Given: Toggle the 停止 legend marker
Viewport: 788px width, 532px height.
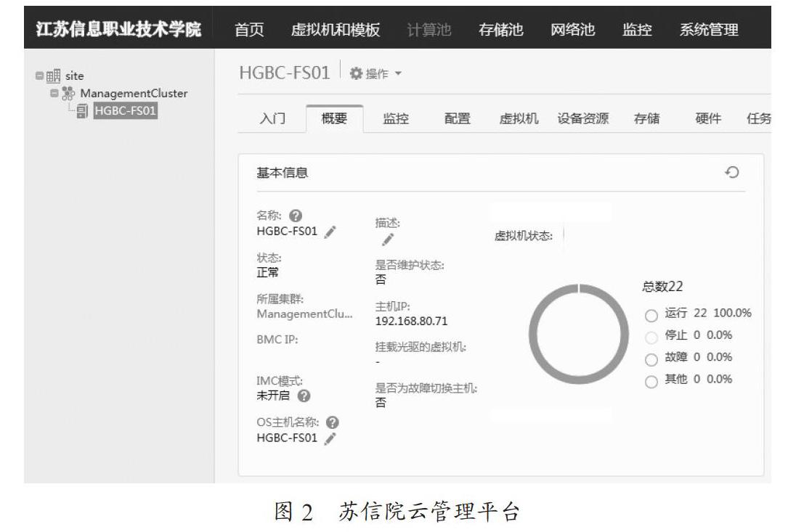Looking at the screenshot, I should tap(651, 337).
